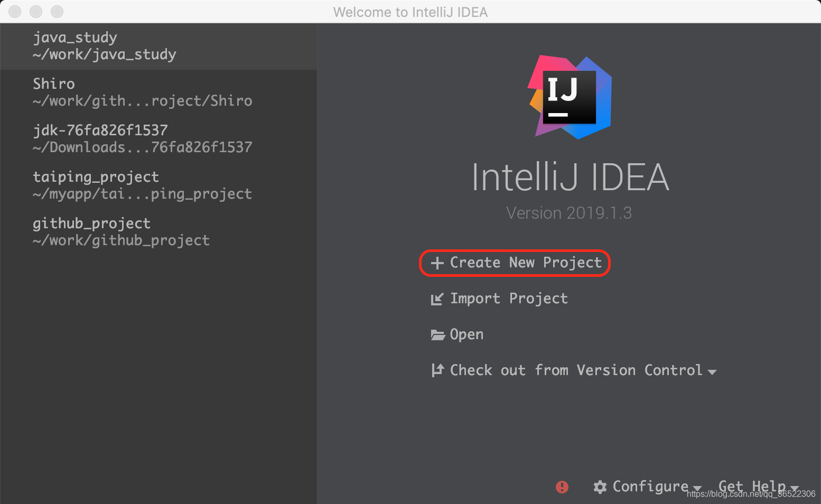Click the Open action label
This screenshot has width=821, height=504.
[x=467, y=335]
